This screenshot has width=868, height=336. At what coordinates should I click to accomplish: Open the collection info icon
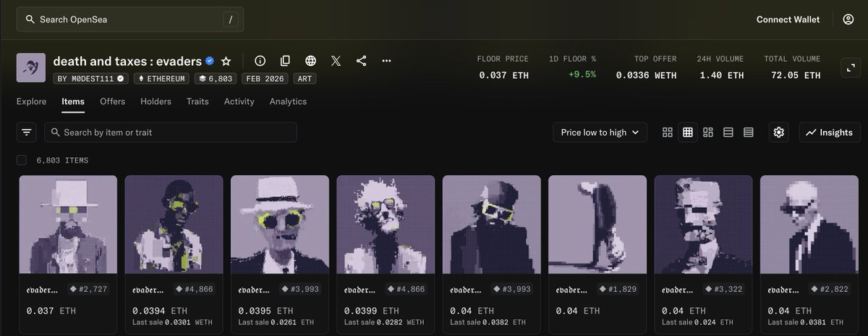[260, 61]
